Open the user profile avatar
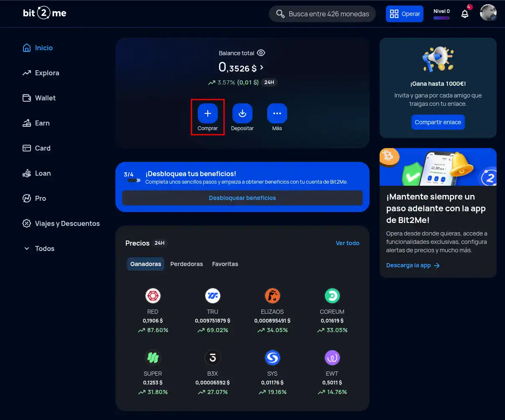This screenshot has width=505, height=420. coord(488,13)
